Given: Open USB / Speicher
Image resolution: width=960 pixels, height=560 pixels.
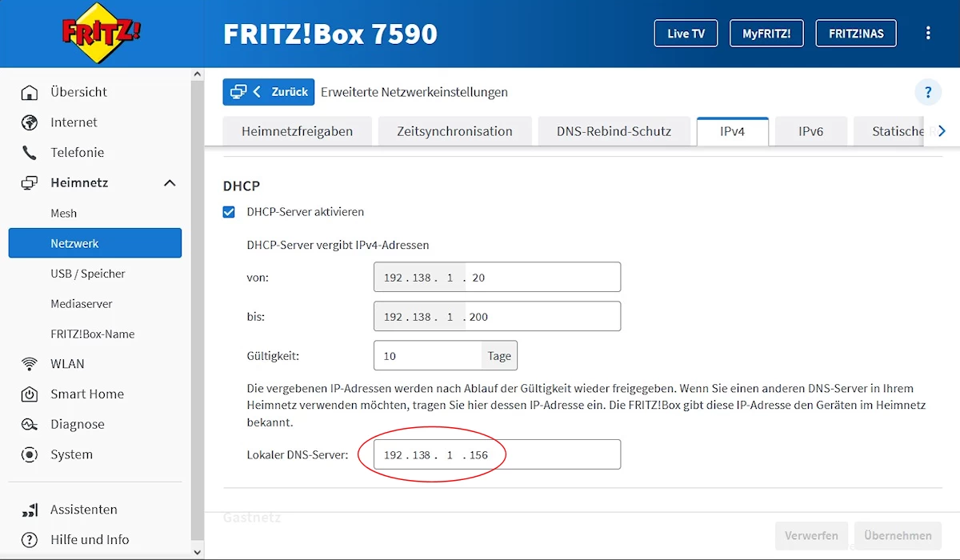Looking at the screenshot, I should pos(88,274).
